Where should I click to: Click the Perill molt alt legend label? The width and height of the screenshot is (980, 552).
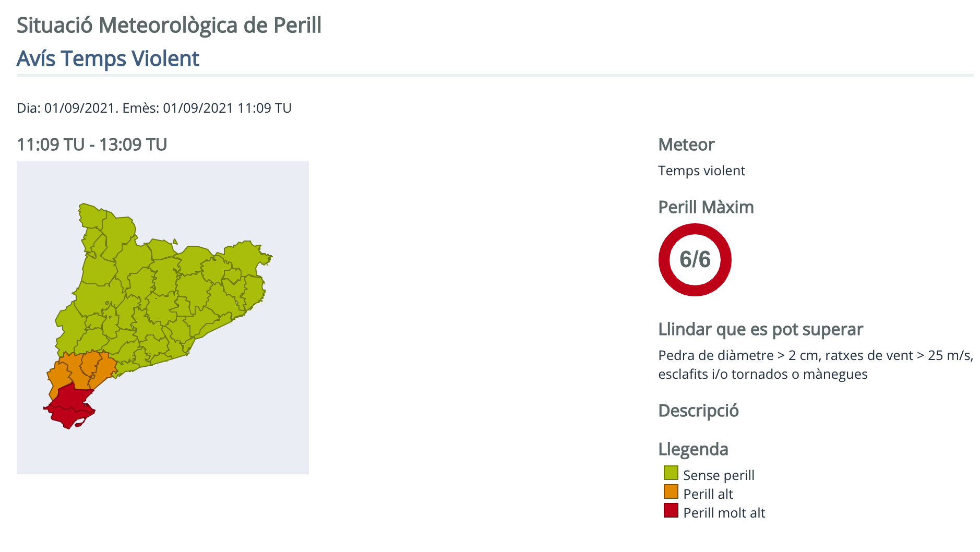click(x=724, y=513)
